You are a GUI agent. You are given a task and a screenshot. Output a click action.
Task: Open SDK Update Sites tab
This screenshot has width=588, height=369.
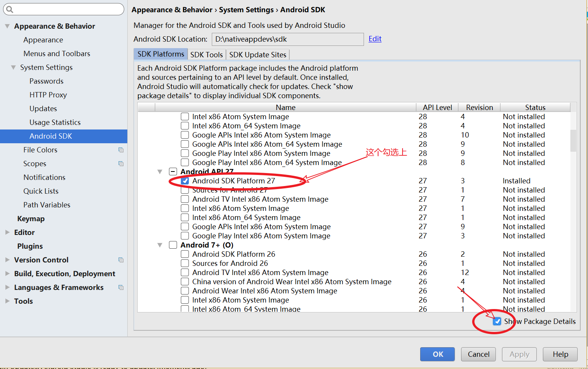258,55
